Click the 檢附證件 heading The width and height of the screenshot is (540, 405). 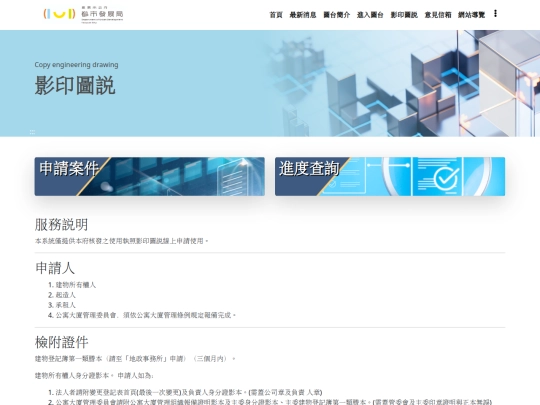tap(61, 342)
